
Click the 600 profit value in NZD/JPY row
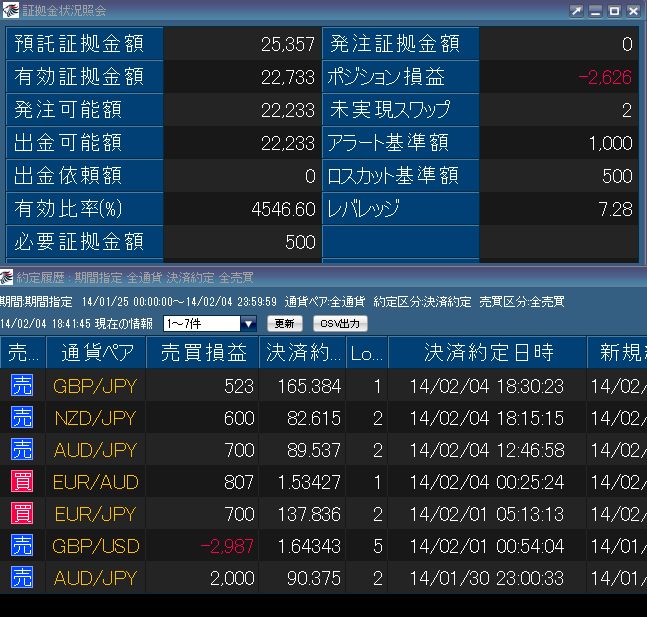239,418
